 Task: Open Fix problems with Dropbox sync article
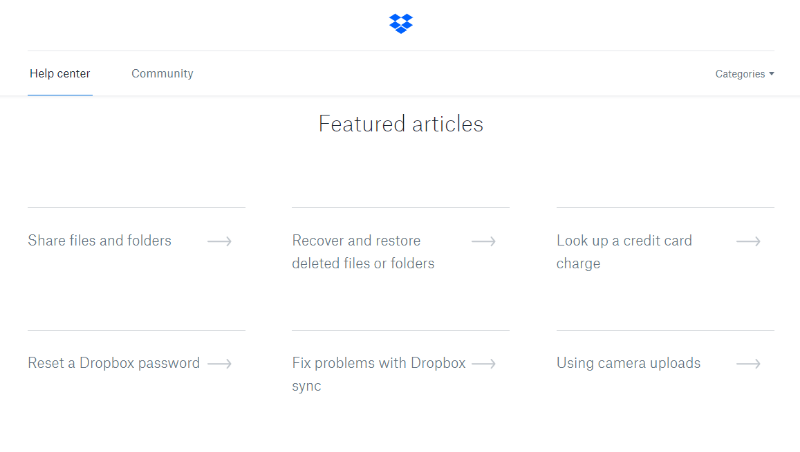pyautogui.click(x=379, y=374)
